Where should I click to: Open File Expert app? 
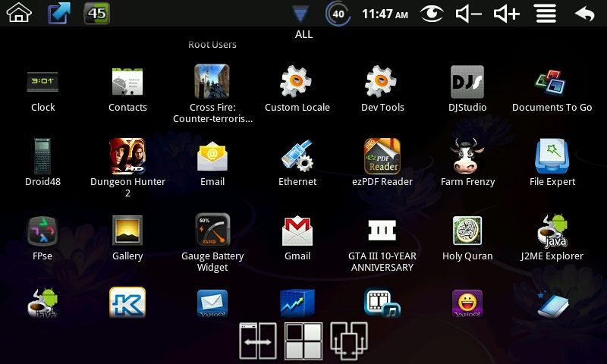tap(552, 156)
